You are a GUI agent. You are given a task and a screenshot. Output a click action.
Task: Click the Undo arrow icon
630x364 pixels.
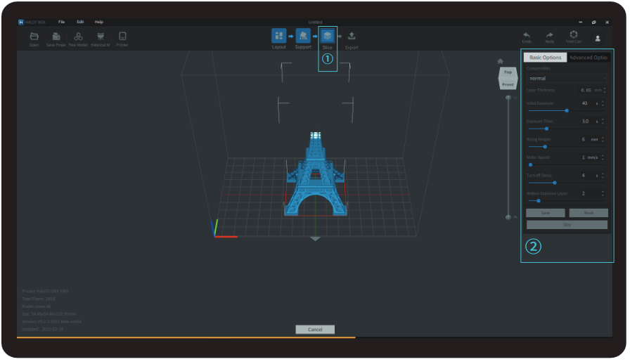pyautogui.click(x=527, y=35)
